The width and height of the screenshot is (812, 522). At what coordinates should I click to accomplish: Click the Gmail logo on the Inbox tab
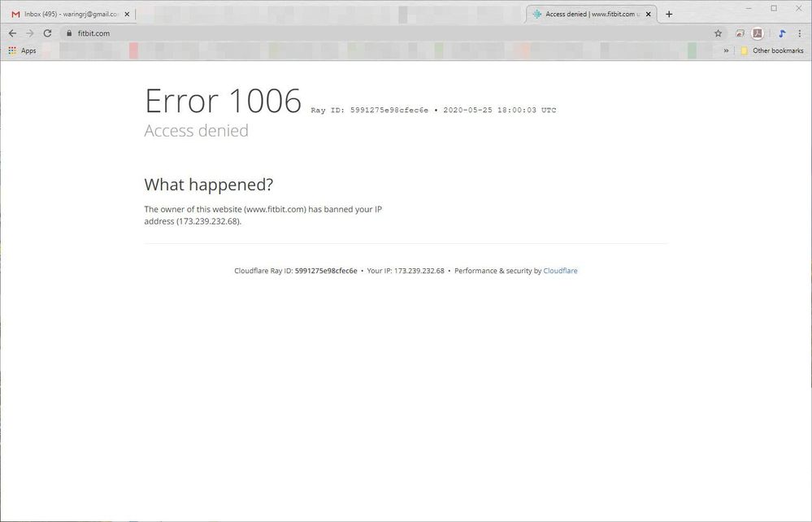pyautogui.click(x=14, y=14)
